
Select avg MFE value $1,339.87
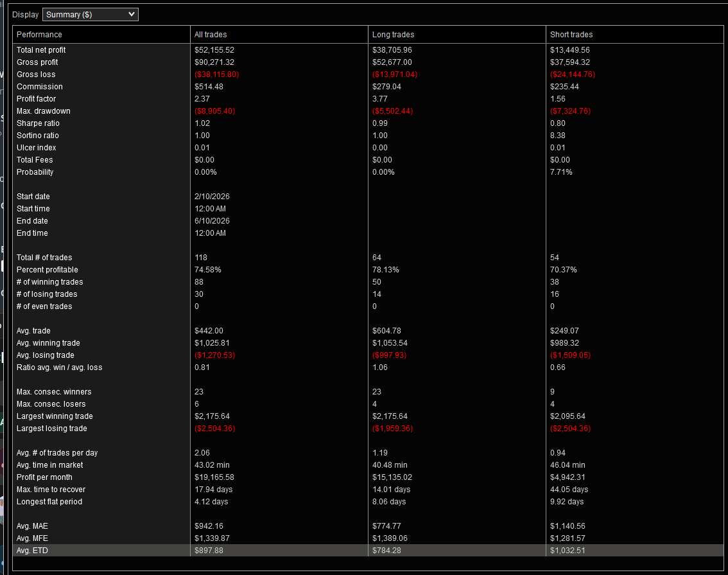pos(212,538)
